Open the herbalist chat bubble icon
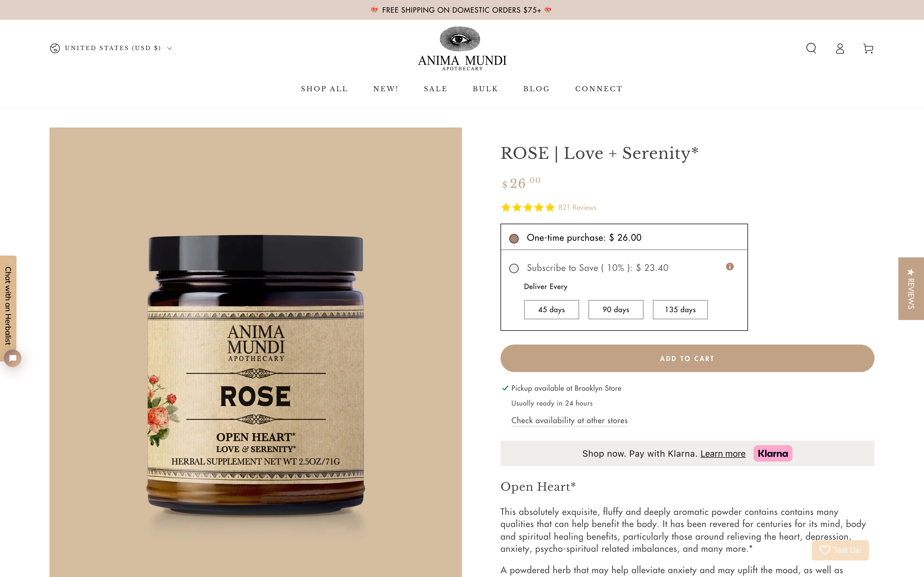Image resolution: width=924 pixels, height=577 pixels. click(x=13, y=358)
